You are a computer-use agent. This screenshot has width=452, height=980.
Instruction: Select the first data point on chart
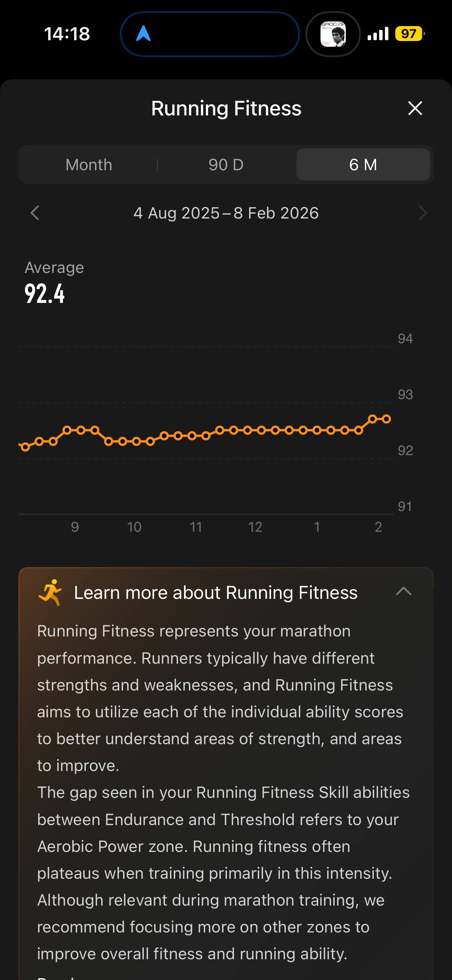25,447
